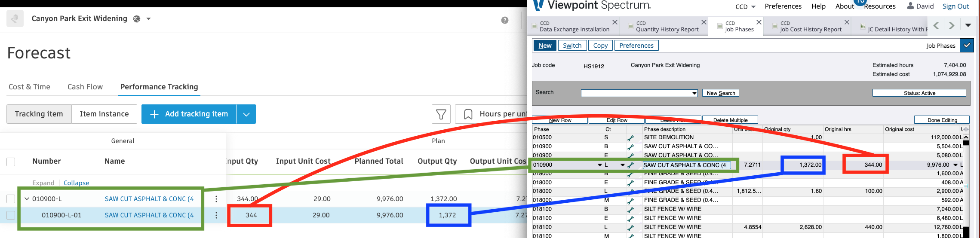Screen dimensions: 980x238
Task: Open three-dot menu for 010900-L-01 row
Action: [216, 215]
